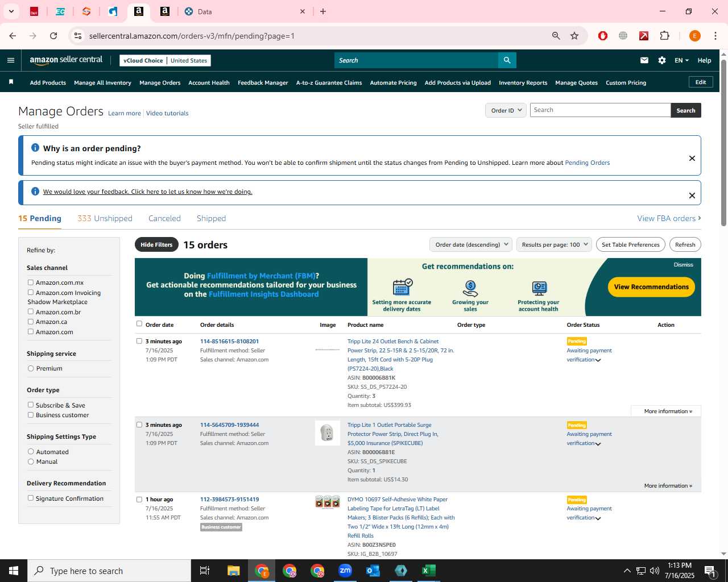Click the teal search magnifier button

pyautogui.click(x=507, y=60)
